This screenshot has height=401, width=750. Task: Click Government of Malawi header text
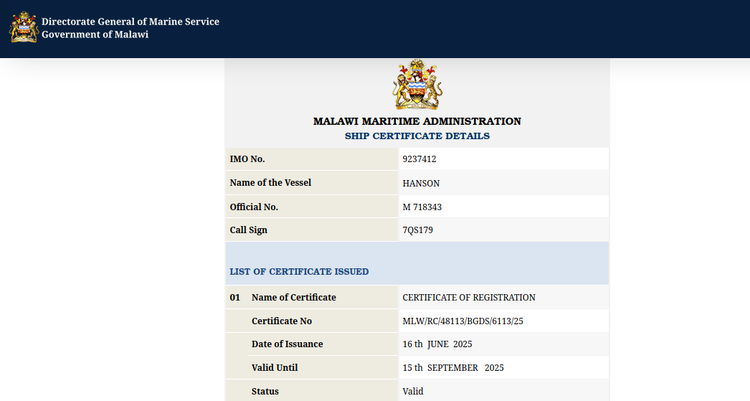[95, 34]
